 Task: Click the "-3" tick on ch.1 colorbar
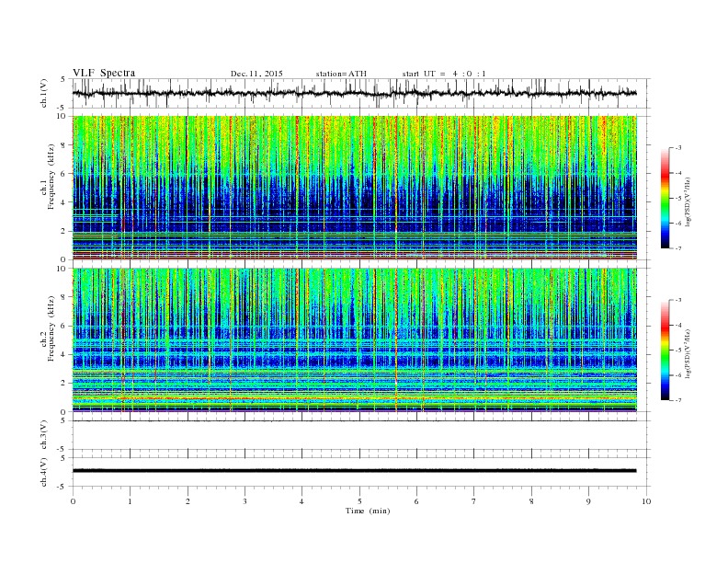[x=677, y=148]
